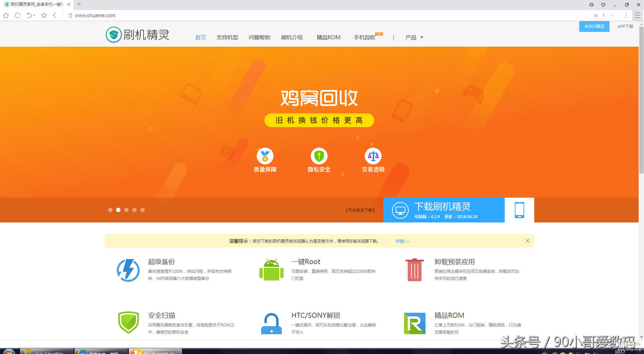The image size is (644, 354).
Task: Click the 隐私安全 shield icon
Action: [x=319, y=156]
